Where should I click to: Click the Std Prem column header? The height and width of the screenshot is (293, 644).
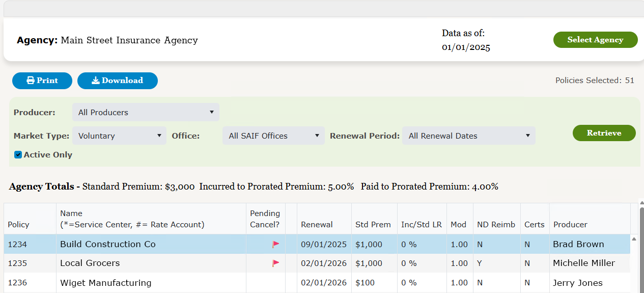tap(373, 225)
